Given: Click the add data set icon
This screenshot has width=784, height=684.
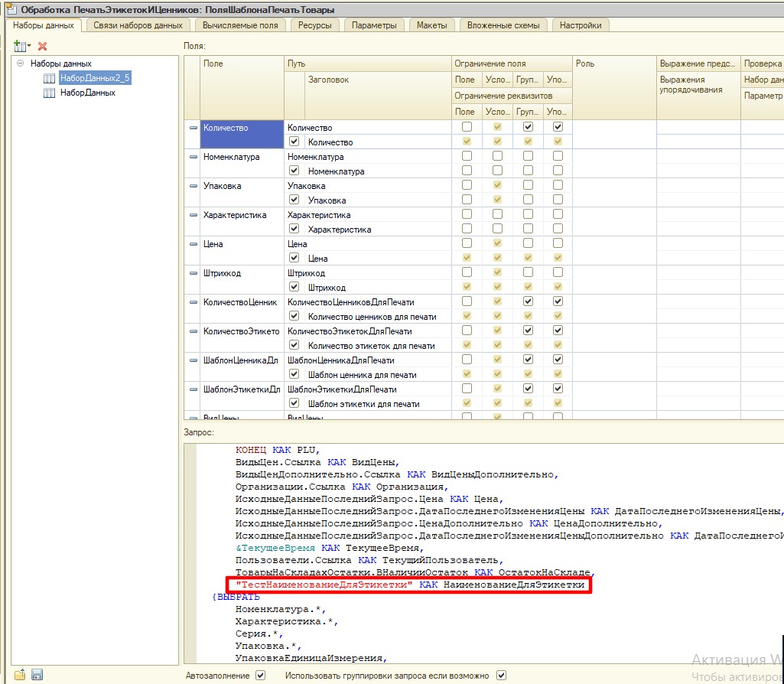Looking at the screenshot, I should tap(19, 47).
